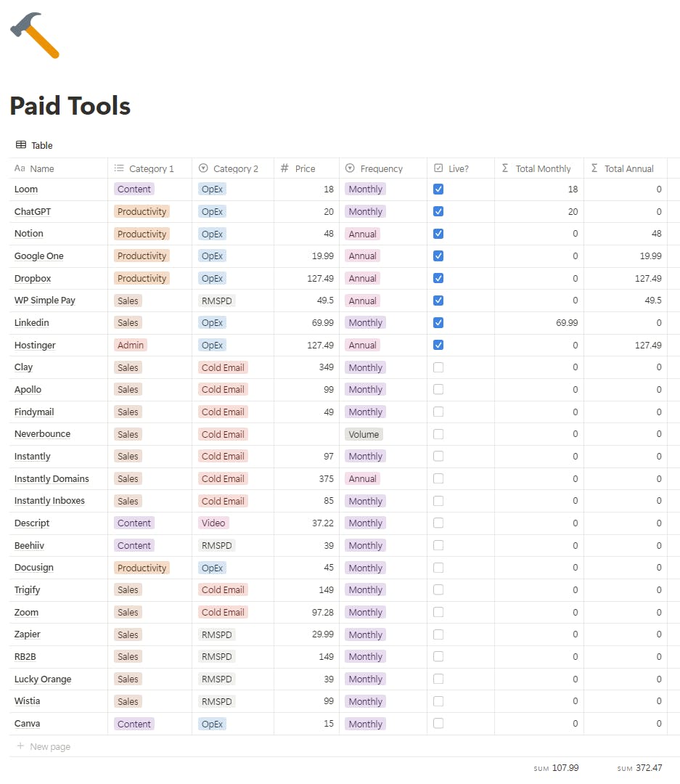Select price 69.99 in Linkedin row
The width and height of the screenshot is (680, 784).
pos(322,322)
